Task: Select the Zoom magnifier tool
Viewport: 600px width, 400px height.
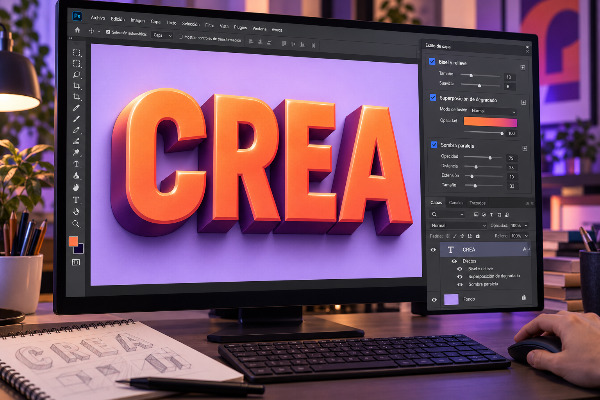Action: coord(76,224)
